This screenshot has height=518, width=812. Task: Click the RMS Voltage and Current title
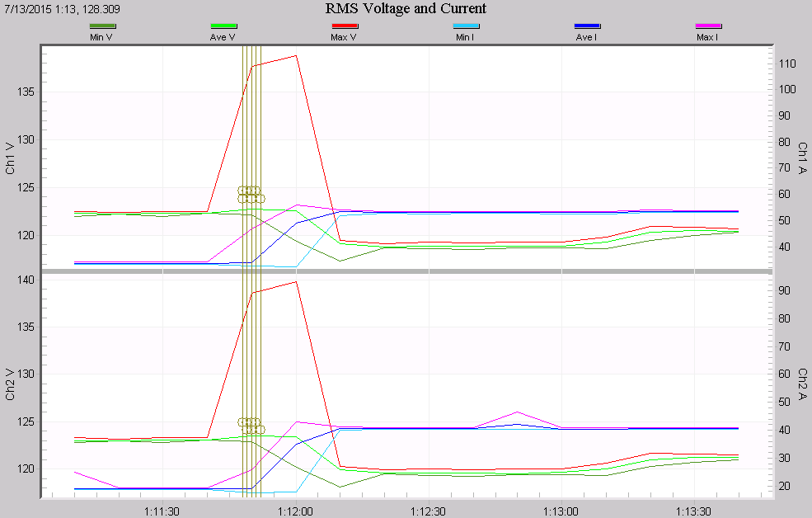point(405,9)
